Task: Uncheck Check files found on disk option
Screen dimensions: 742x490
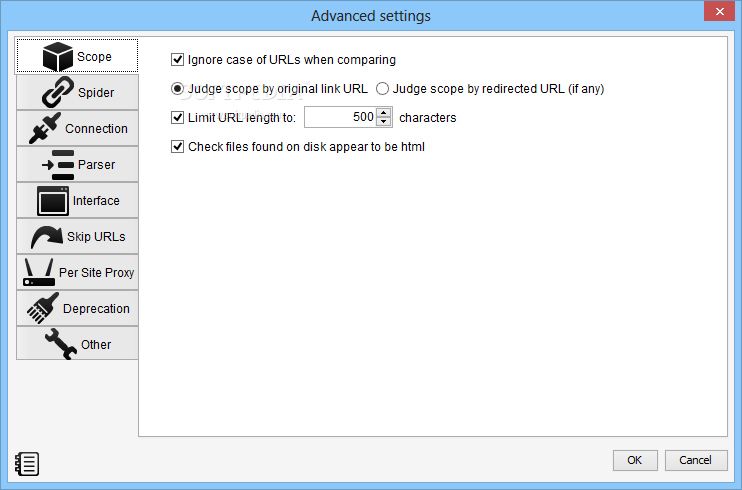Action: coord(177,147)
